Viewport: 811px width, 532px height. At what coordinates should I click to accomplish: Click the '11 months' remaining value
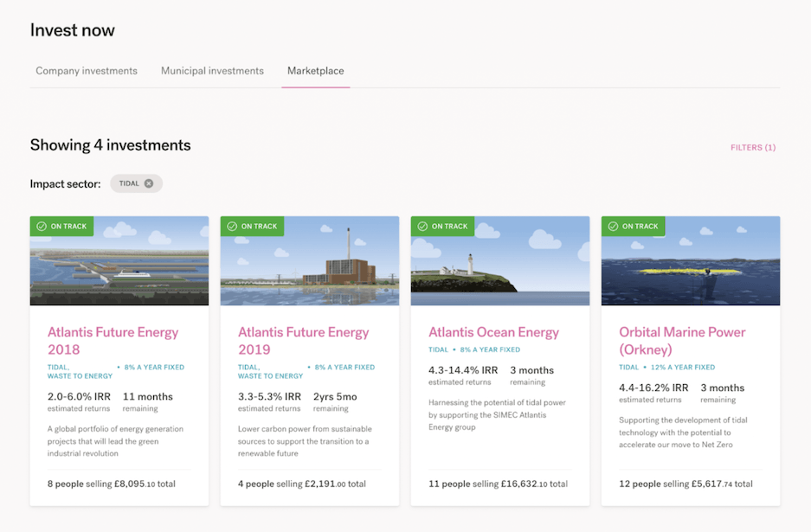pos(147,396)
